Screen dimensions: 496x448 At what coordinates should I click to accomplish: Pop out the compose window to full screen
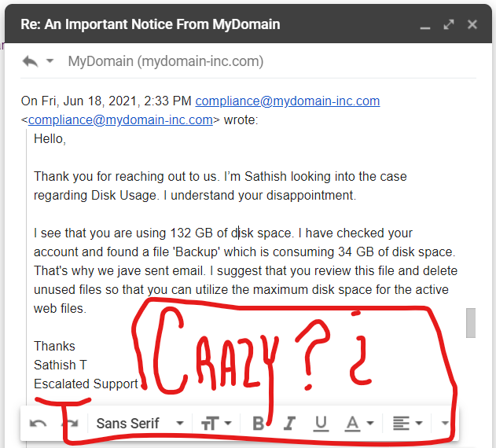pyautogui.click(x=449, y=24)
